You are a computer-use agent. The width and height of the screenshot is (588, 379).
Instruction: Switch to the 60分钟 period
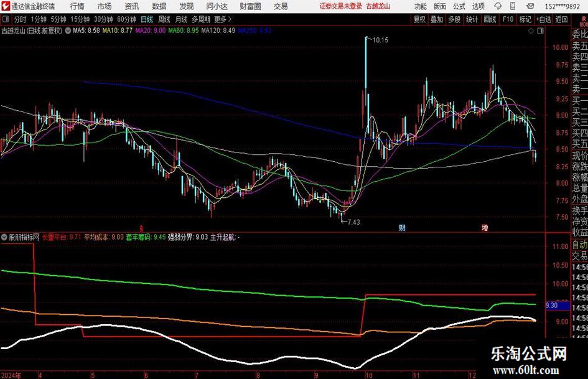(127, 19)
